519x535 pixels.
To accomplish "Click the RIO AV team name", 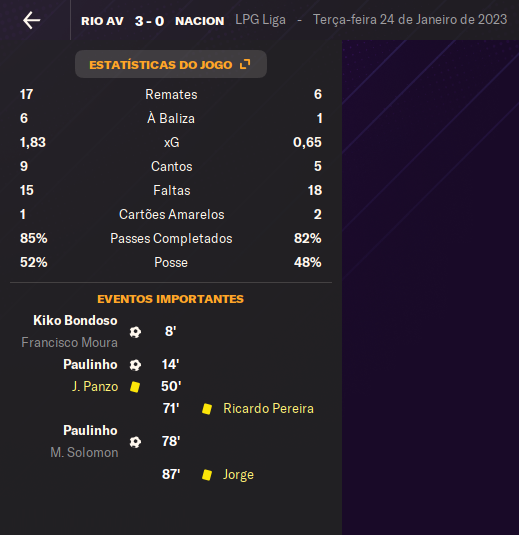I will pyautogui.click(x=102, y=21).
